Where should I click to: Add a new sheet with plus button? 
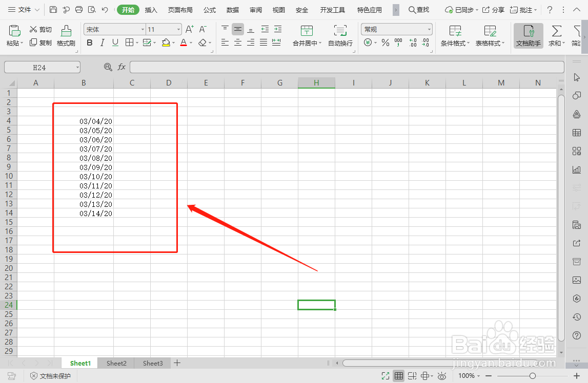coord(177,363)
